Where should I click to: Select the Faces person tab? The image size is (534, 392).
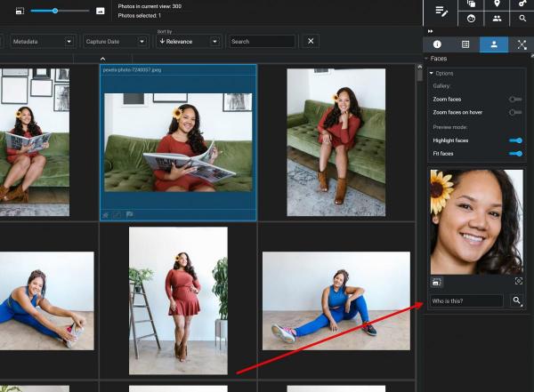pyautogui.click(x=494, y=44)
